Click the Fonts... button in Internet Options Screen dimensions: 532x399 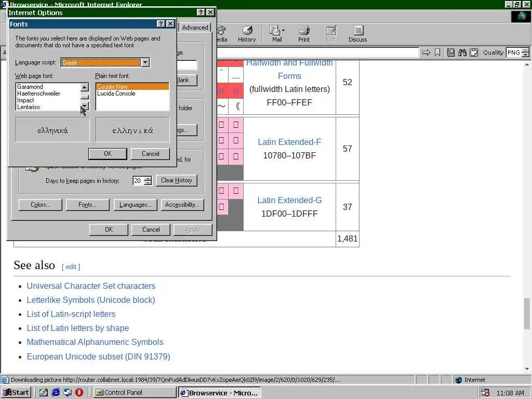tap(87, 205)
